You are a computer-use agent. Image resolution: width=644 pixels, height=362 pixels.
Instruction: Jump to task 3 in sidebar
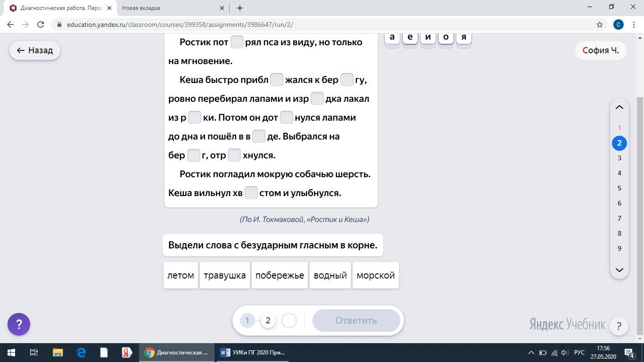click(619, 158)
